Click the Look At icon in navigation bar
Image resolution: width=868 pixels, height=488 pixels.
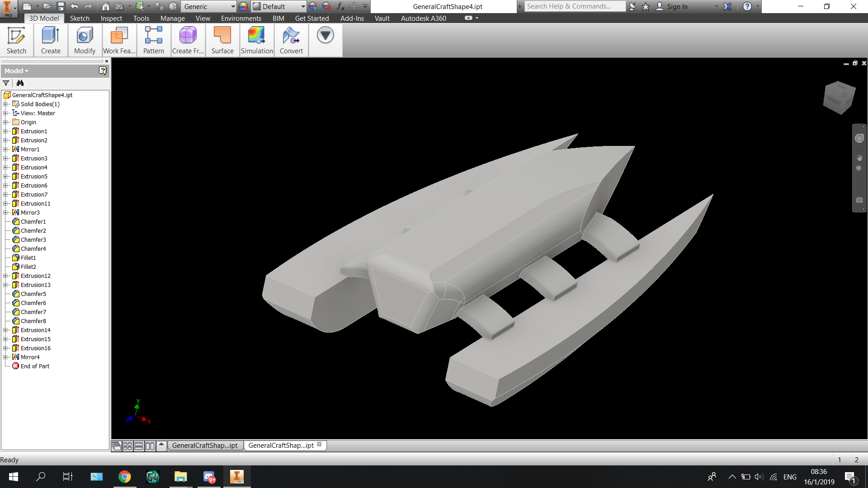point(859,200)
